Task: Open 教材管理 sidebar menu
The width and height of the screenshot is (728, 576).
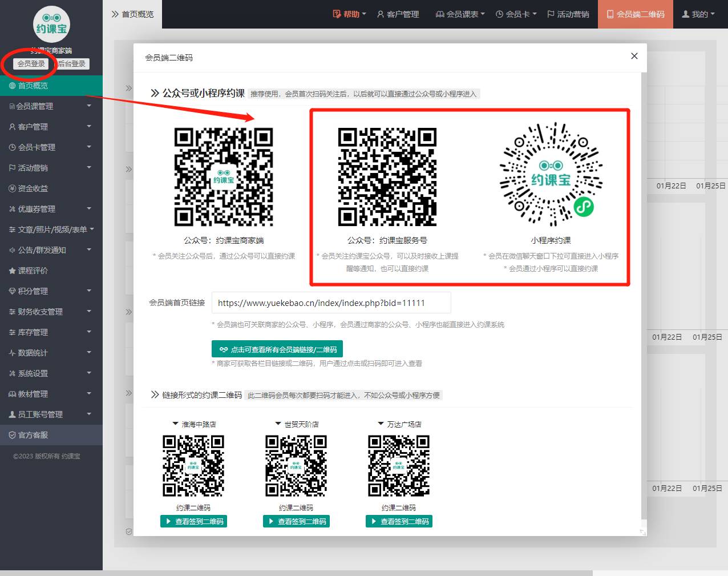Action: (51, 394)
